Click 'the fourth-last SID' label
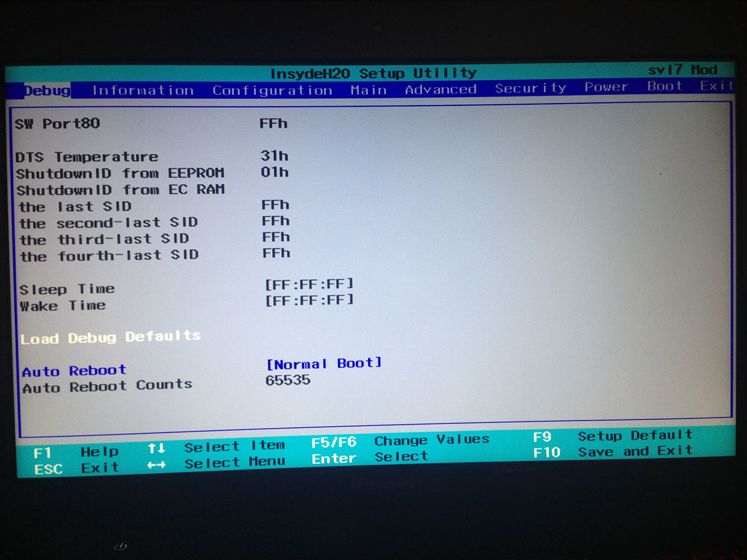The height and width of the screenshot is (560, 747). tap(109, 255)
